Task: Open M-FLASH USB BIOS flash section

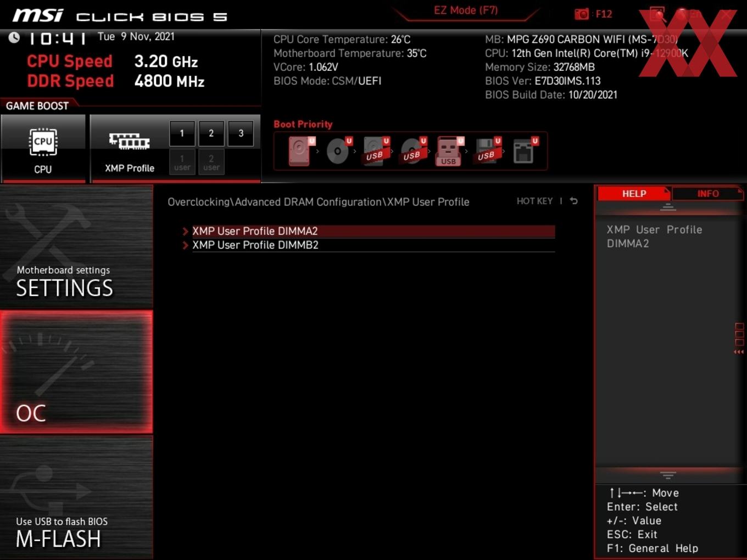Action: coord(76,498)
